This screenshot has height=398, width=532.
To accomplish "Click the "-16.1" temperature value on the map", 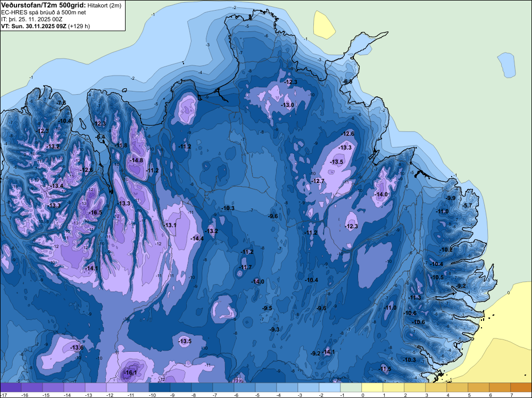I will [131, 372].
